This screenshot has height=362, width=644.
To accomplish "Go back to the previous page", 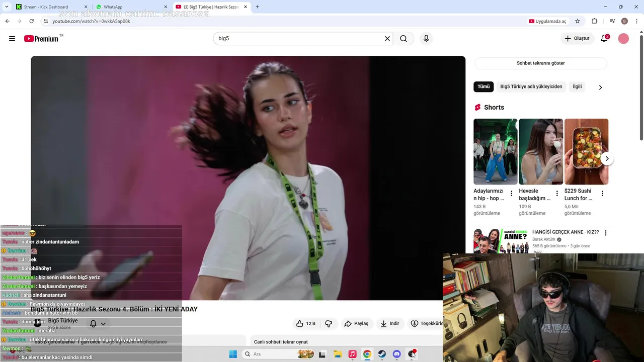I will 7,21.
